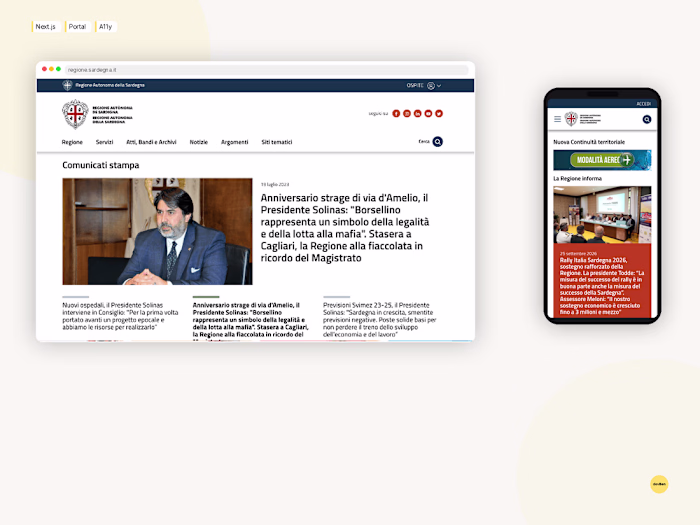Click the Nuova Continuità territoriale heading
This screenshot has height=525, width=700.
[x=589, y=142]
